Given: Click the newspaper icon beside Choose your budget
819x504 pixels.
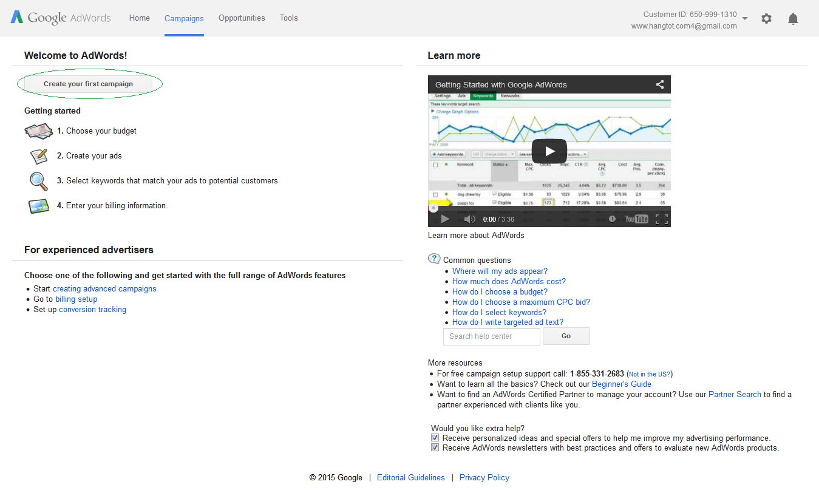Looking at the screenshot, I should [x=39, y=131].
